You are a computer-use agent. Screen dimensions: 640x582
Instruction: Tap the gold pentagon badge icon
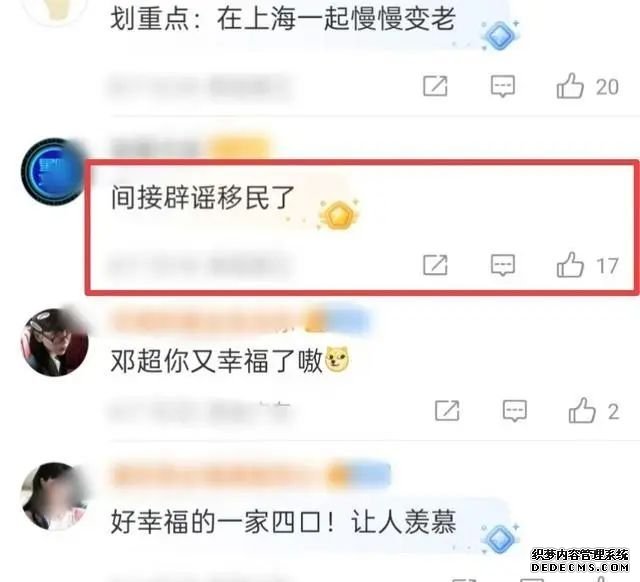pyautogui.click(x=339, y=215)
